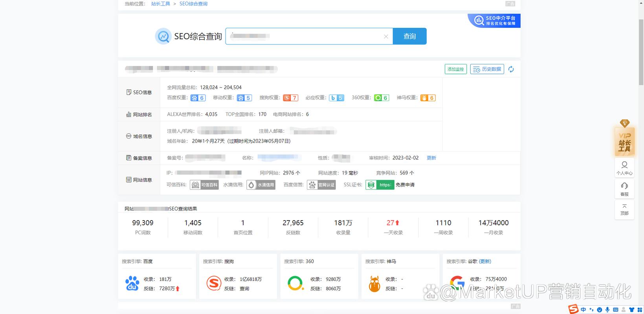Click the 1,405 移动词数 value
This screenshot has width=644, height=314.
tap(193, 223)
